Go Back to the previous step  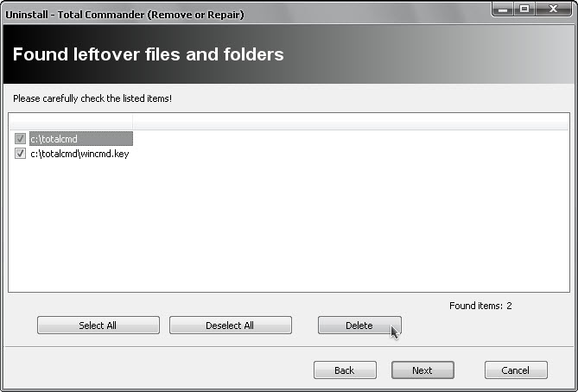pos(344,370)
